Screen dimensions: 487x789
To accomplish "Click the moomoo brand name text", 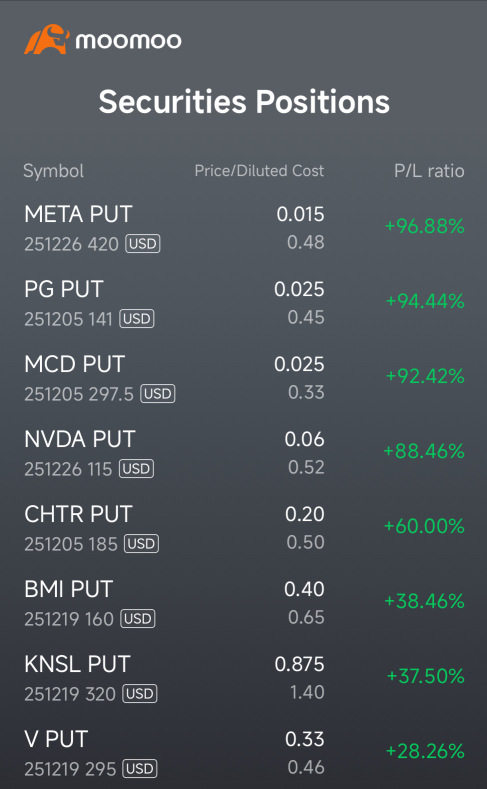I will click(128, 41).
